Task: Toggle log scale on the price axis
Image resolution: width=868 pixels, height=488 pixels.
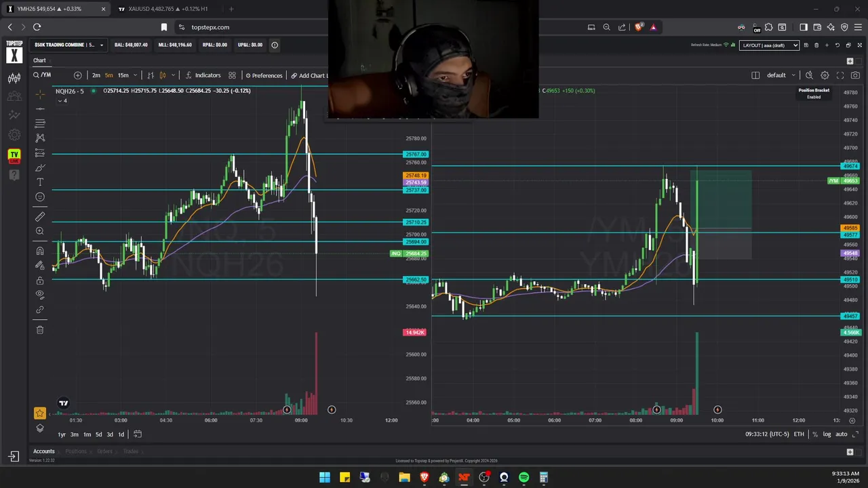Action: 827,434
